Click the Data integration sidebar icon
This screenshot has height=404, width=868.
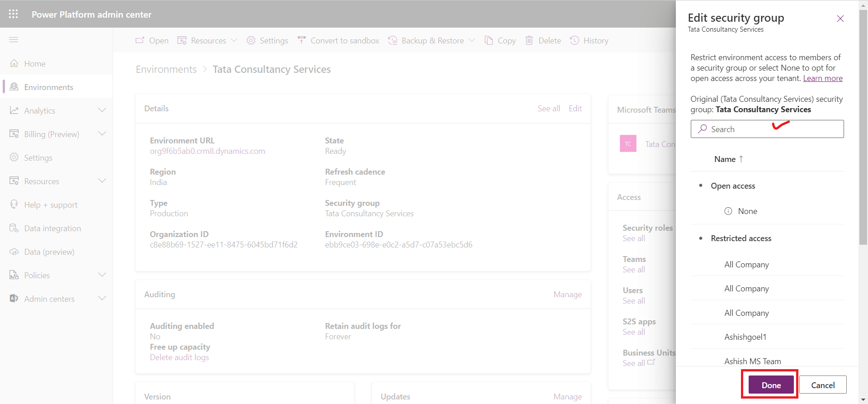coord(14,228)
